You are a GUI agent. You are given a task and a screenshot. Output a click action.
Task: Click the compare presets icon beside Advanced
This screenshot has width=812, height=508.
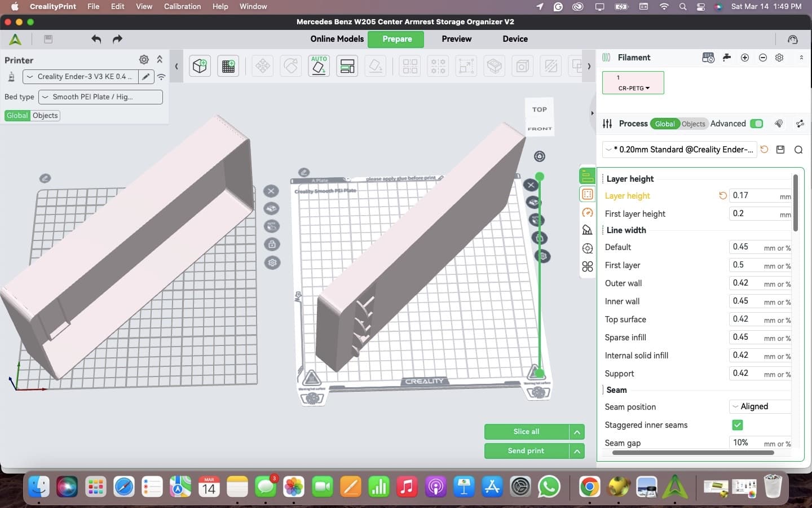tap(779, 124)
